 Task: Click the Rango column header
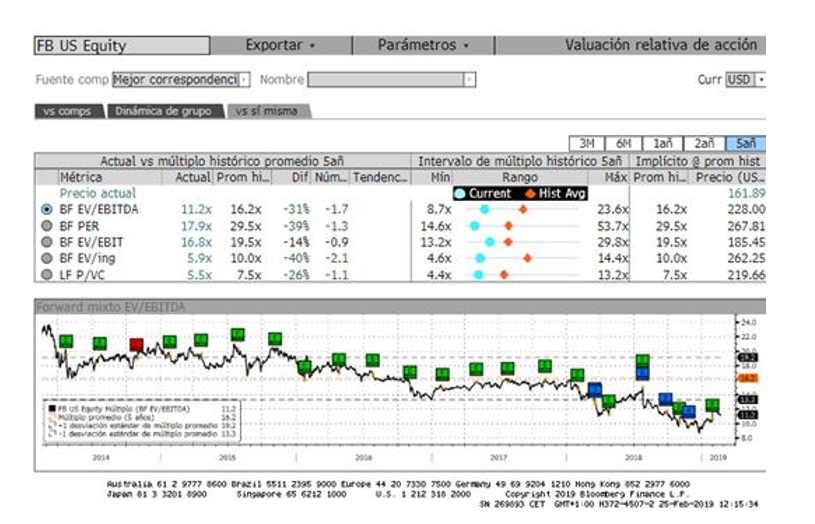pos(520,178)
